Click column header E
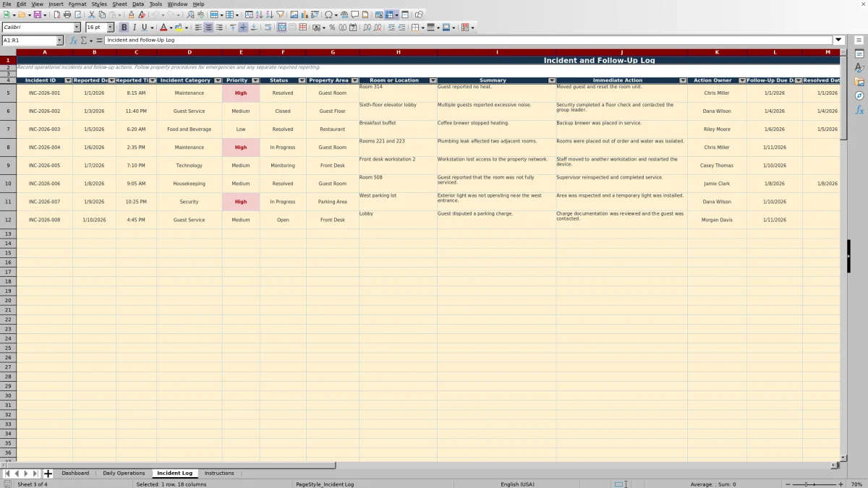868x488 pixels. [241, 52]
